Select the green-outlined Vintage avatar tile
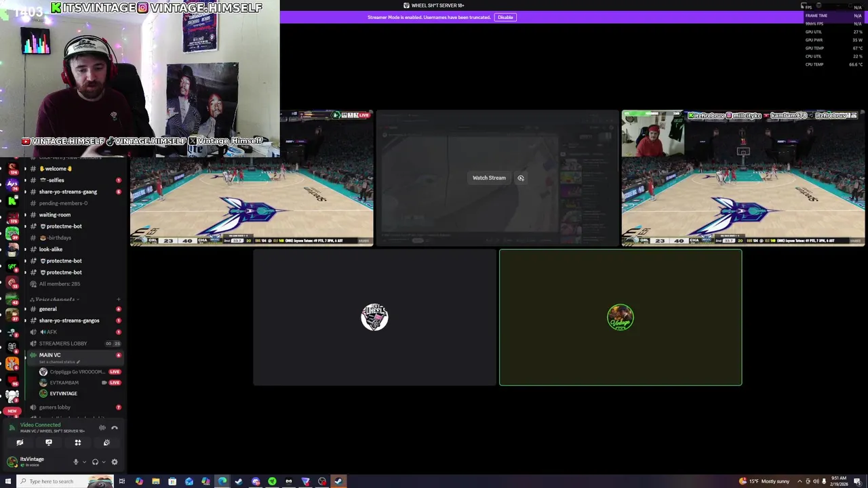Image resolution: width=868 pixels, height=488 pixels. tap(620, 317)
